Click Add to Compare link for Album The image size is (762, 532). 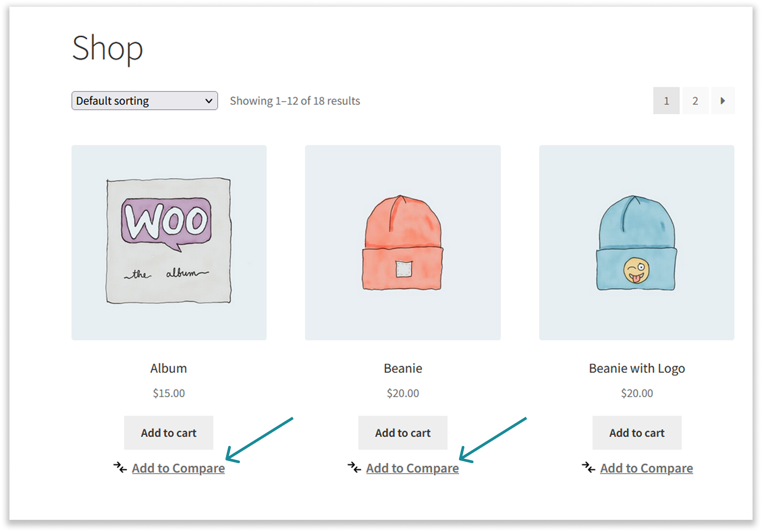click(178, 468)
